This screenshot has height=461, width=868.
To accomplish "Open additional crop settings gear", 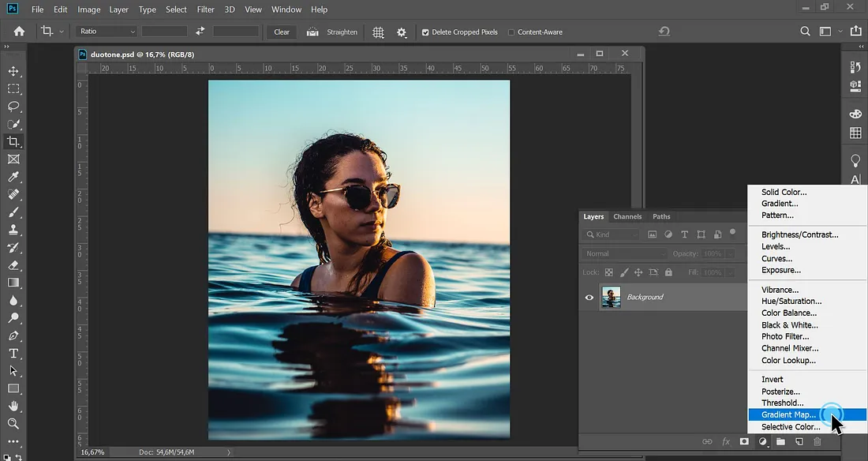I will point(402,32).
